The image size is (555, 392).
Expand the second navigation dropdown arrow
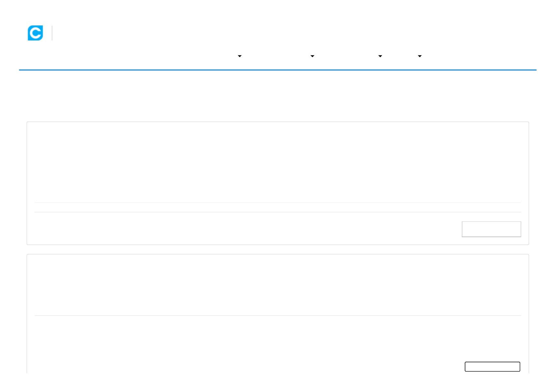pos(312,56)
